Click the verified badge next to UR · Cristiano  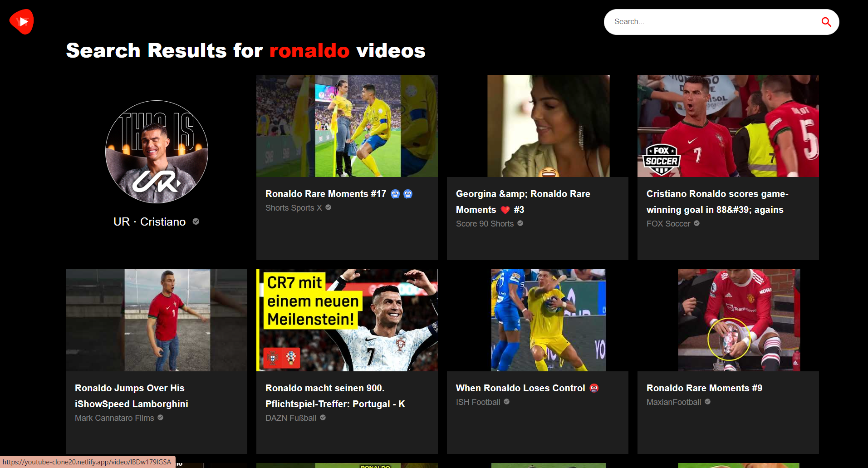[196, 222]
